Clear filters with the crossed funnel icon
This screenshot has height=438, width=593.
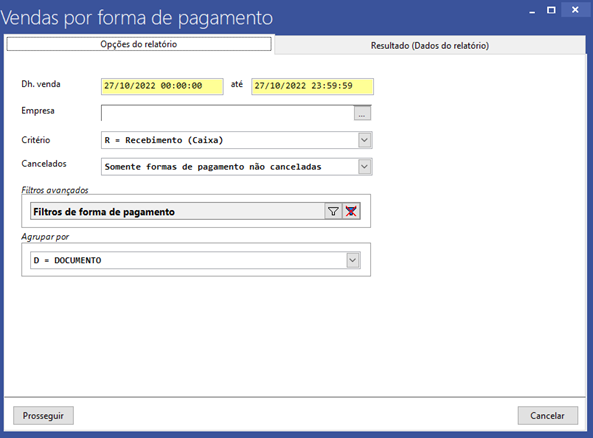coord(351,211)
